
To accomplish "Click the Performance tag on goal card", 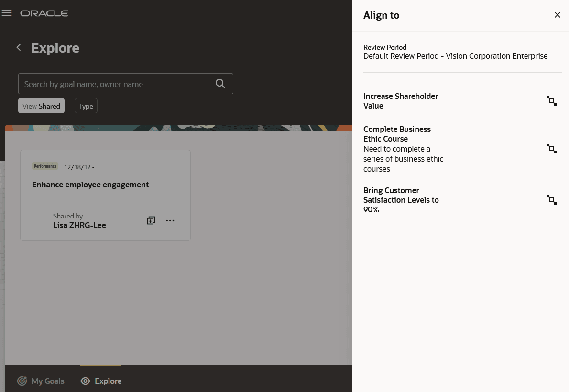I will pos(45,166).
